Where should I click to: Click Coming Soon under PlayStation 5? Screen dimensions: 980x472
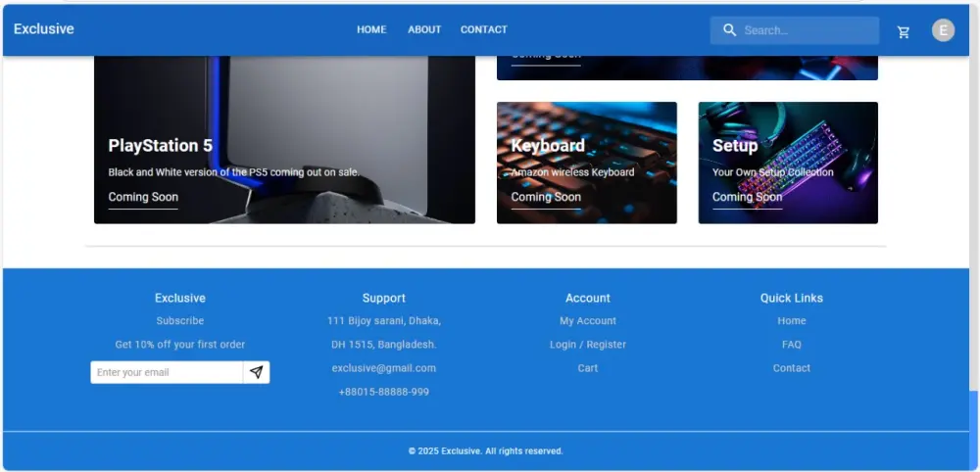point(143,197)
